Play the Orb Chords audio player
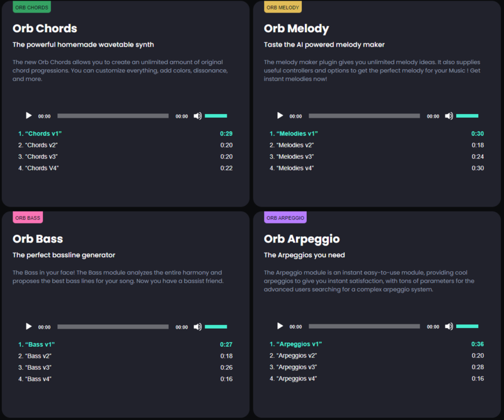This screenshot has width=504, height=420. [x=28, y=116]
